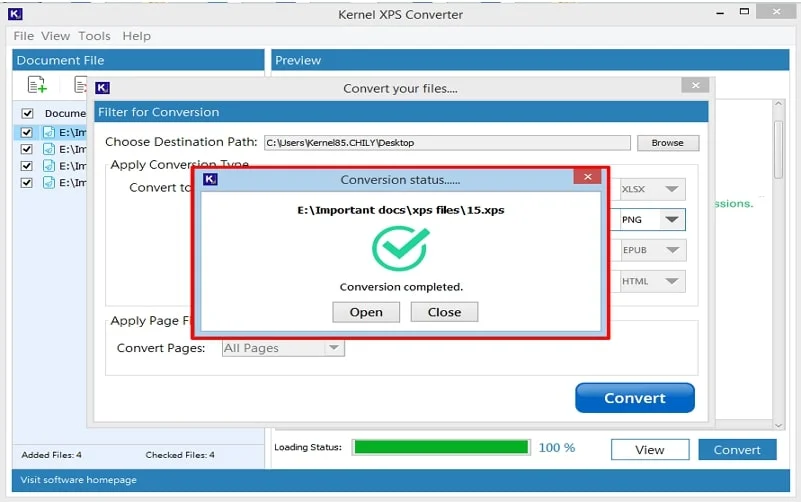Click the Kernel logo in Convert your files dialog
801x502 pixels.
pos(103,88)
